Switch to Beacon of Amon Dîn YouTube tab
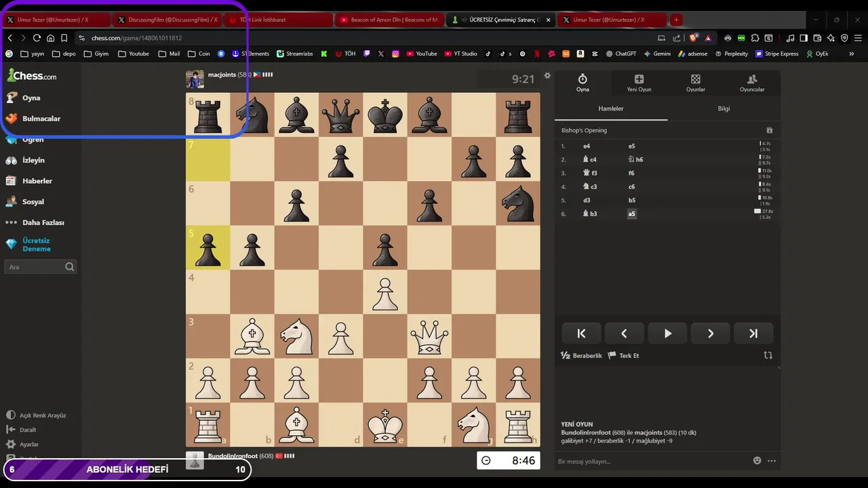 click(389, 20)
